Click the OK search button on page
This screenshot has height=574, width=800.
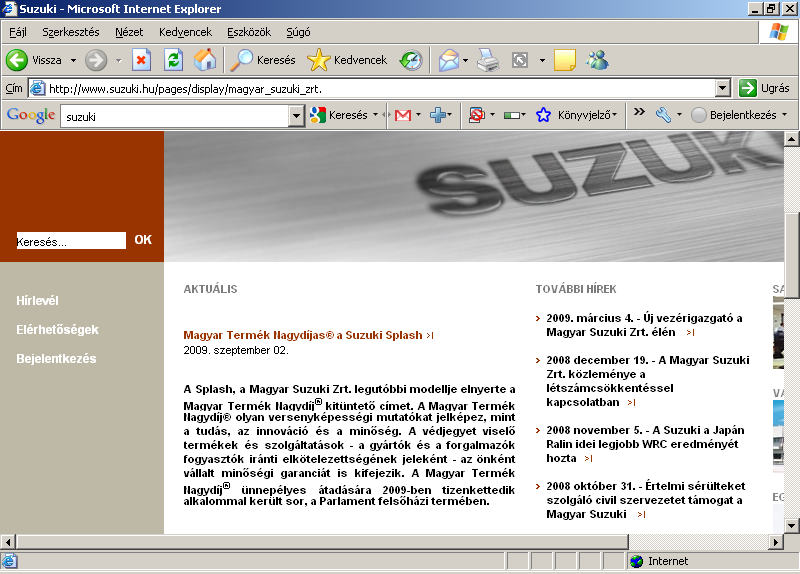pos(143,240)
